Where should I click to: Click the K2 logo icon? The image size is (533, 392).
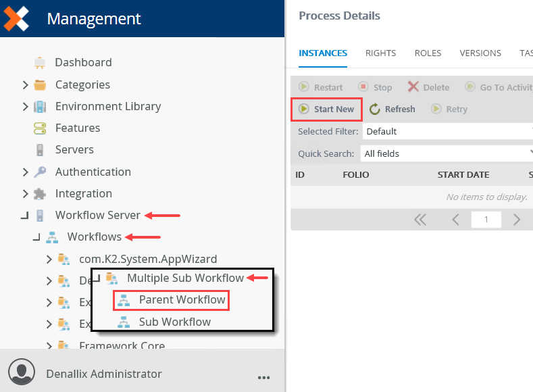(16, 18)
